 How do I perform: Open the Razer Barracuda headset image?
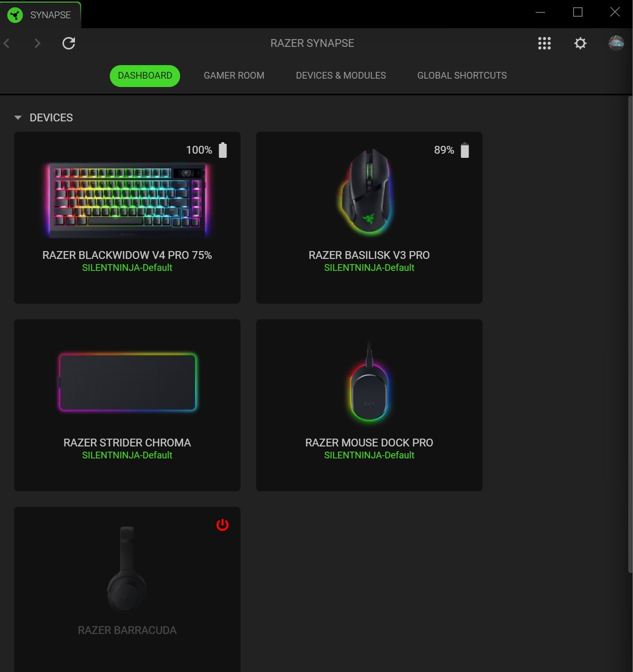[126, 569]
